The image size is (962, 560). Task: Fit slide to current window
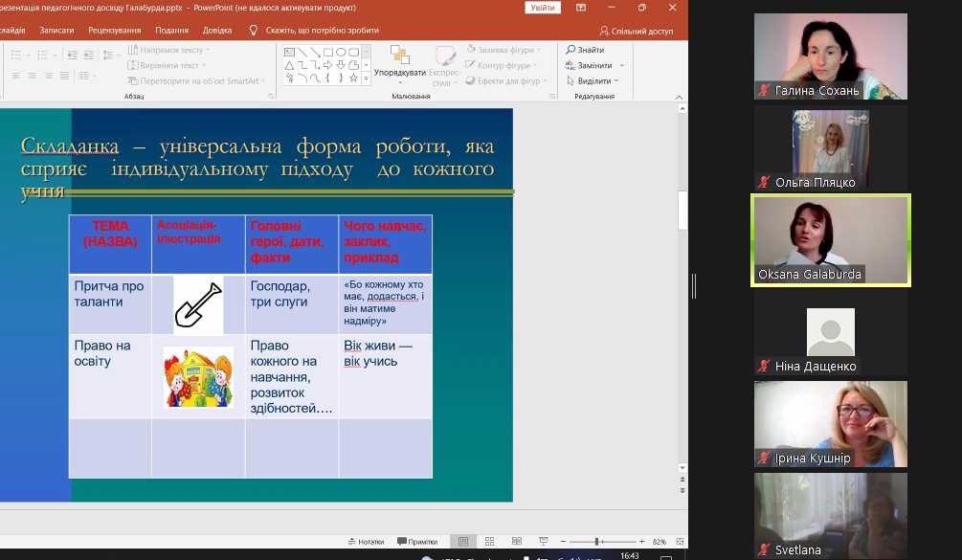679,542
